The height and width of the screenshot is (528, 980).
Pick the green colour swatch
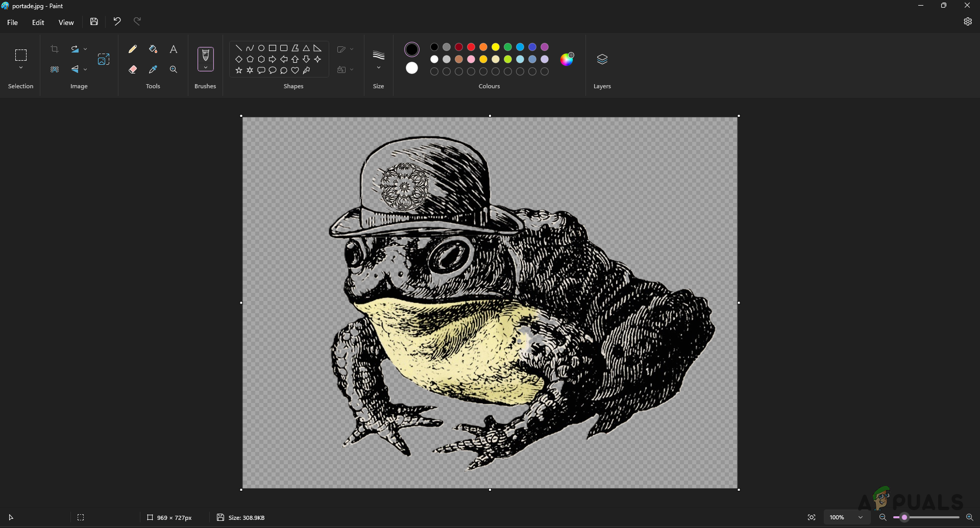tap(508, 47)
